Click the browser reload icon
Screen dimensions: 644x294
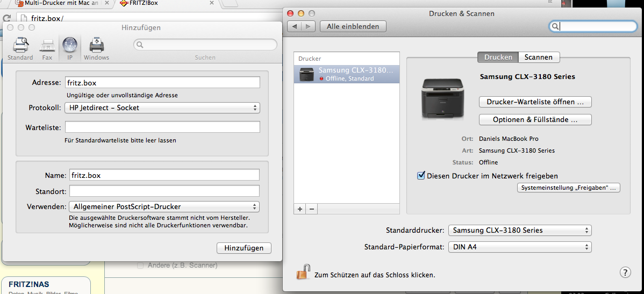coord(6,18)
